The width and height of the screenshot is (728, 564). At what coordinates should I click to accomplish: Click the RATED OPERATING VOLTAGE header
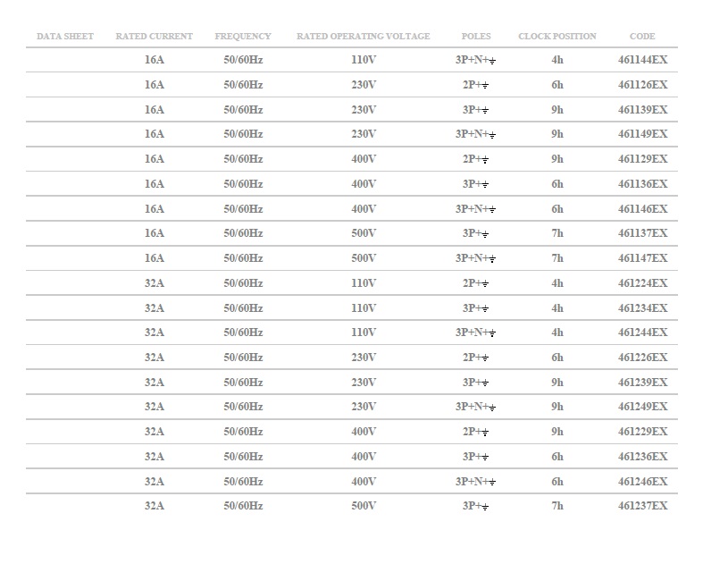363,37
